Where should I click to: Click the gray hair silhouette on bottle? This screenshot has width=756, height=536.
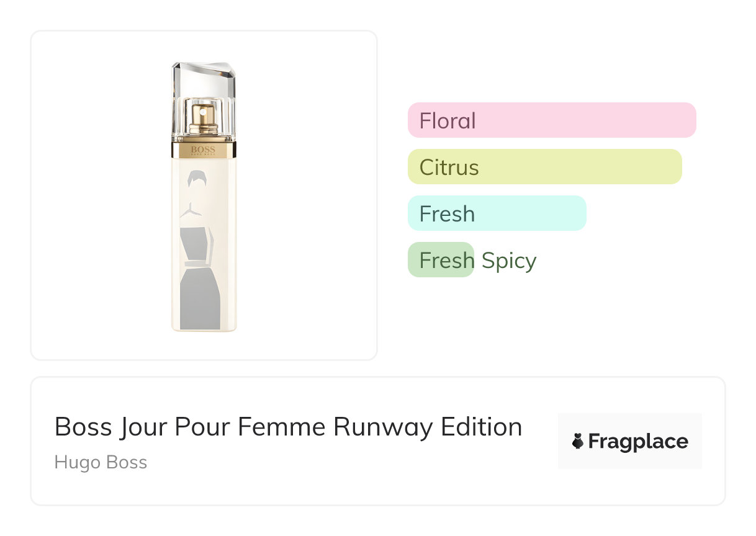[196, 179]
